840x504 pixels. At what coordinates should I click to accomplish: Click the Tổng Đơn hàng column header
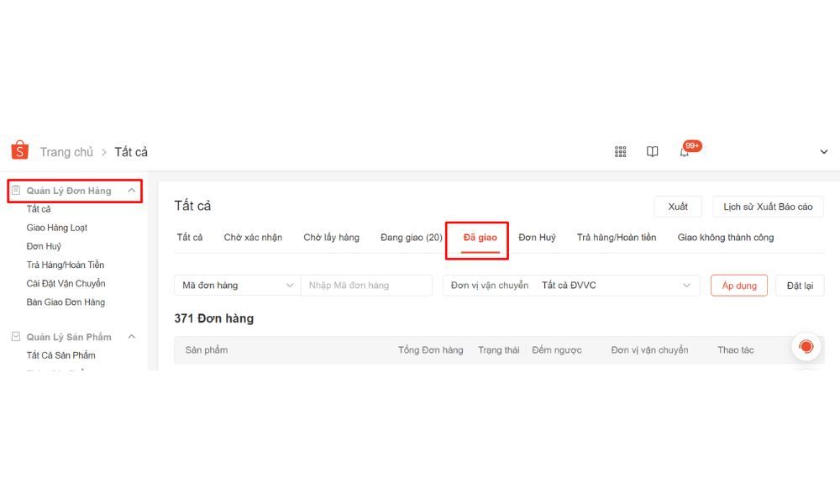[431, 349]
